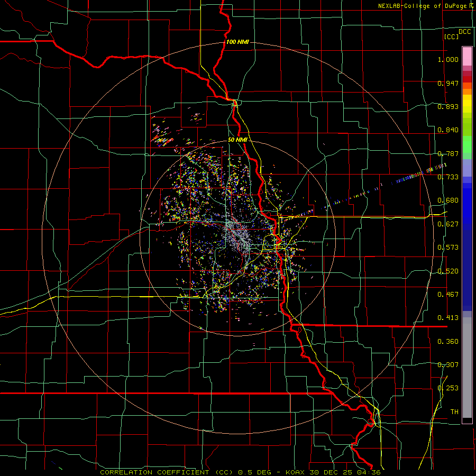This screenshot has height=476, width=476.
Task: Click the dark red segment of the color bar
Action: click(467, 79)
